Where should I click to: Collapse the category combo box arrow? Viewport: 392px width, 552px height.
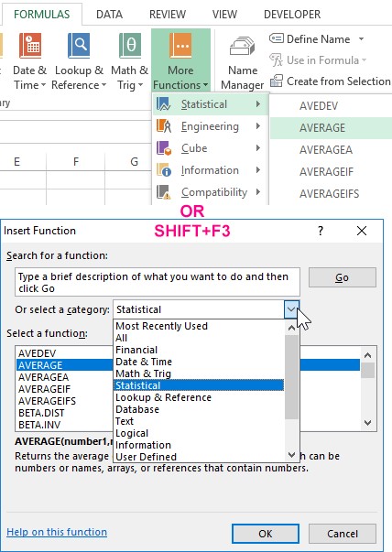[291, 309]
